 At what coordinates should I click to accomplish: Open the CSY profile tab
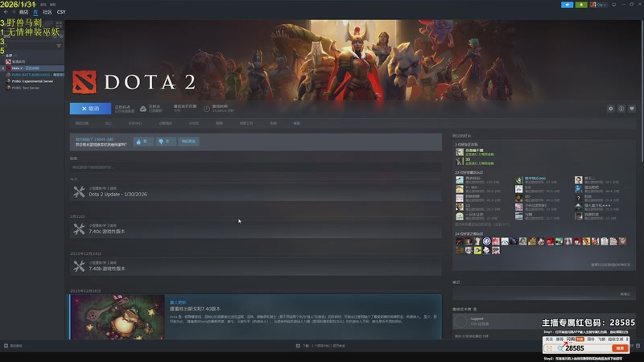pyautogui.click(x=61, y=12)
